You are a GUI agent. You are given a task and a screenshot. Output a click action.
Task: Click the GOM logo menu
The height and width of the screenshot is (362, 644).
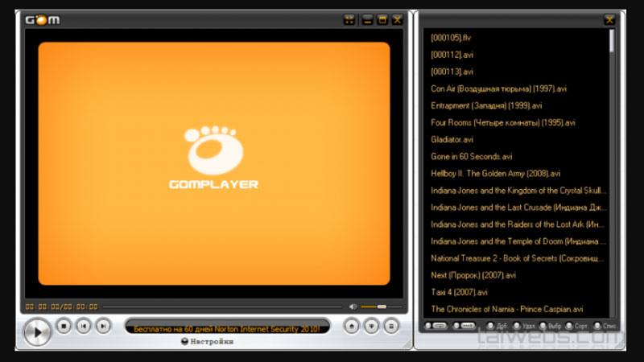(x=42, y=19)
